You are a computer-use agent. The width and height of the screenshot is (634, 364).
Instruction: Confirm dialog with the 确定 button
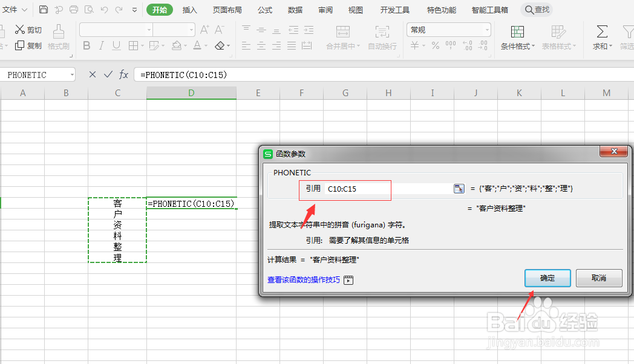tap(547, 278)
